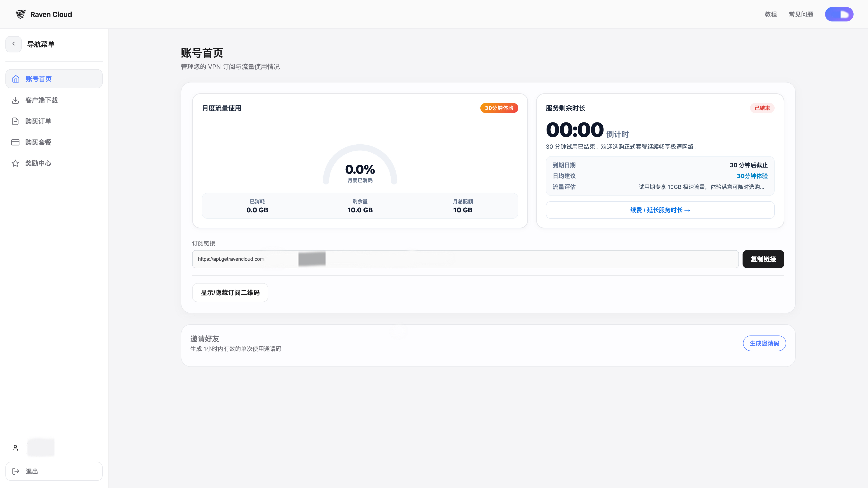Click the logout arrow icon
The image size is (868, 488).
point(16,471)
